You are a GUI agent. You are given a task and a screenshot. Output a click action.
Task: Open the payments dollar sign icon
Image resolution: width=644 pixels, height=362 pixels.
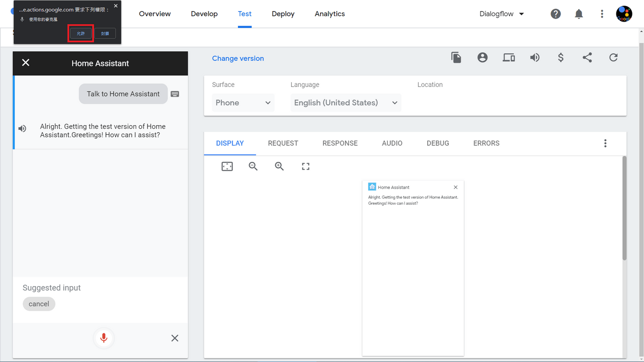pyautogui.click(x=561, y=58)
